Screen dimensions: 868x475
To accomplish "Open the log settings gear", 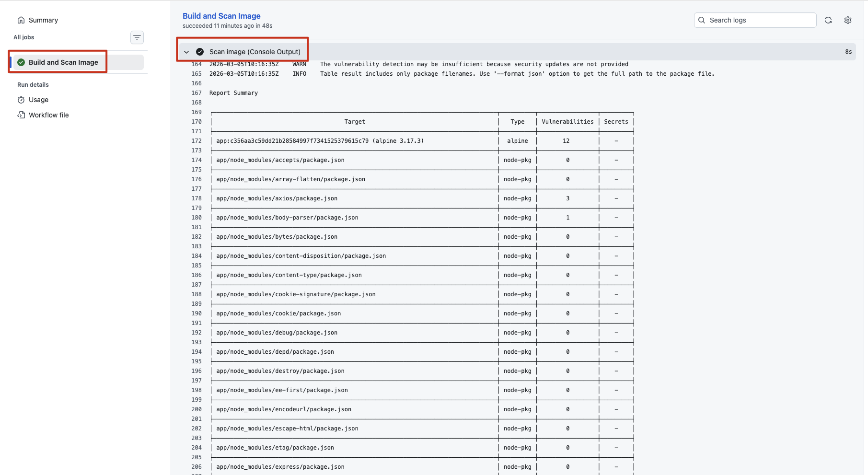I will 848,20.
